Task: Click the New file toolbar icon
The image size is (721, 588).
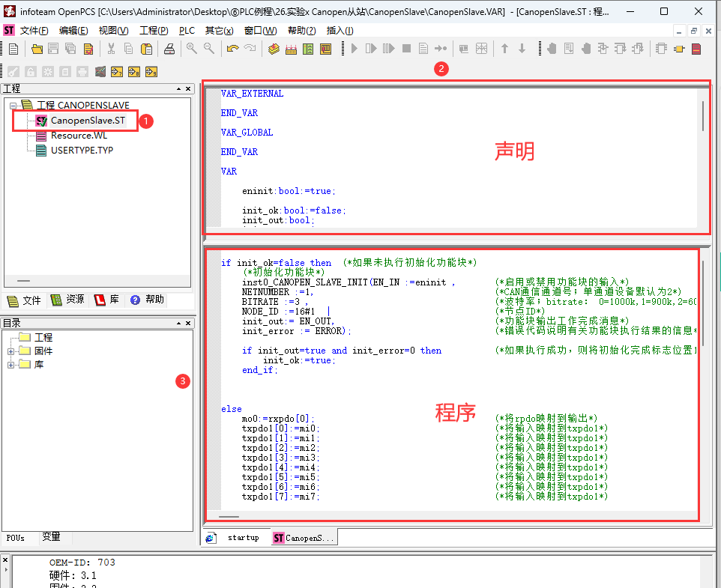Action: coord(13,49)
